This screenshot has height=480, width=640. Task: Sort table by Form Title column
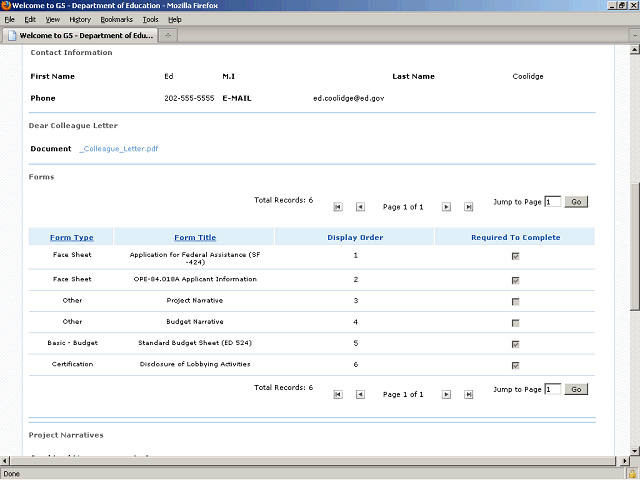(x=195, y=237)
